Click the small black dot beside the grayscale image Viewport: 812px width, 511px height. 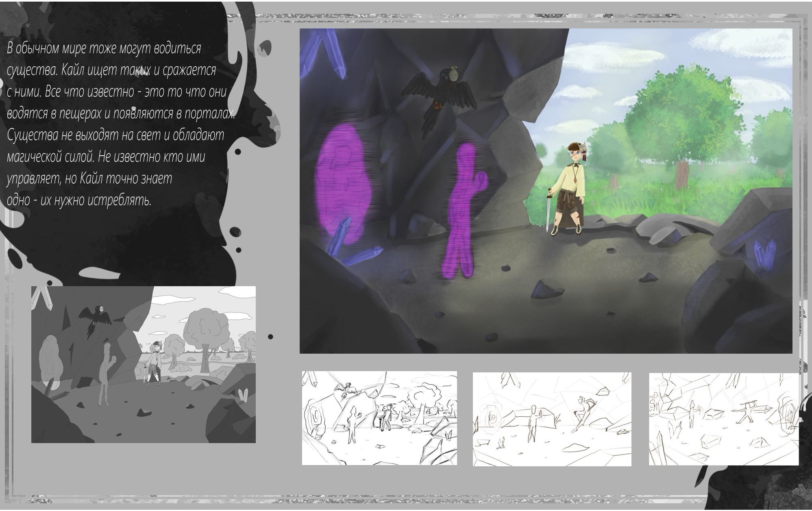point(270,337)
